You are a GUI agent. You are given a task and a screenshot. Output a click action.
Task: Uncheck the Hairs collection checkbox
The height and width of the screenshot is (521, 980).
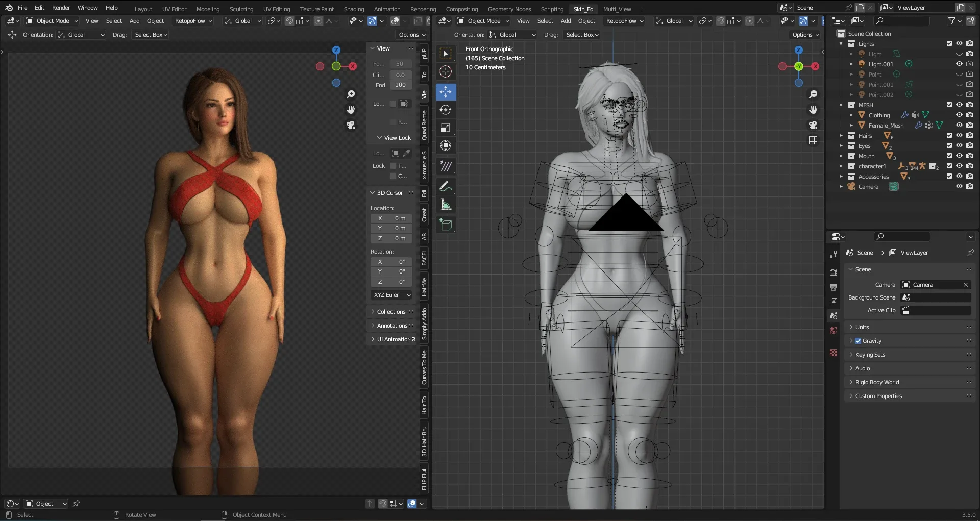coord(949,136)
